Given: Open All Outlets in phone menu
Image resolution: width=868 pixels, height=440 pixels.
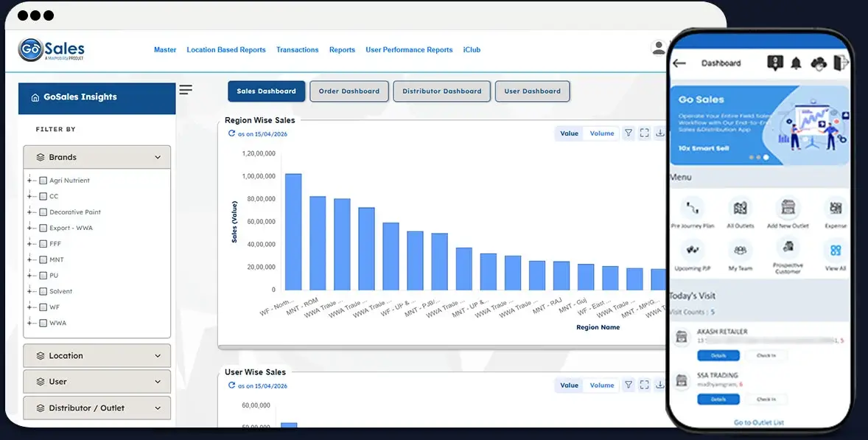Looking at the screenshot, I should coord(740,213).
